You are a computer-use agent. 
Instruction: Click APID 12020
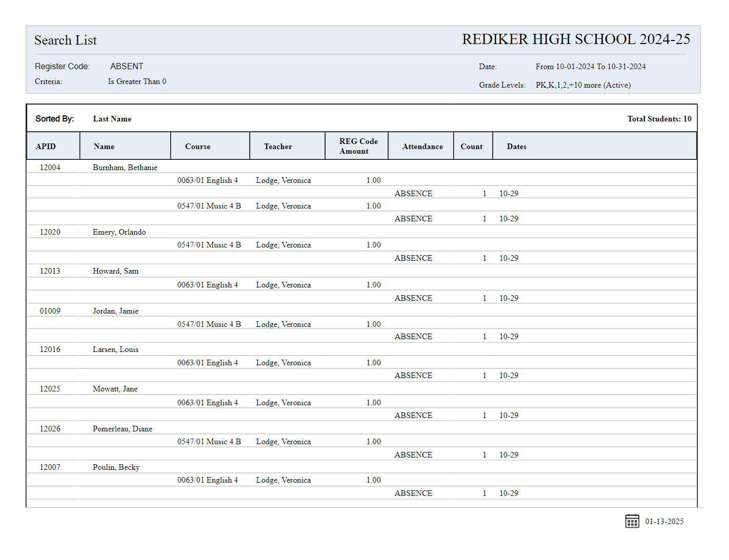point(50,232)
